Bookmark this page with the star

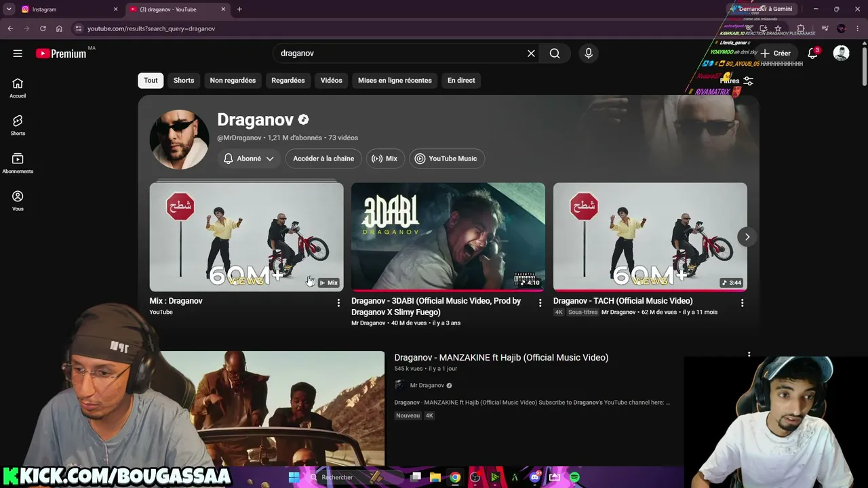pyautogui.click(x=778, y=28)
